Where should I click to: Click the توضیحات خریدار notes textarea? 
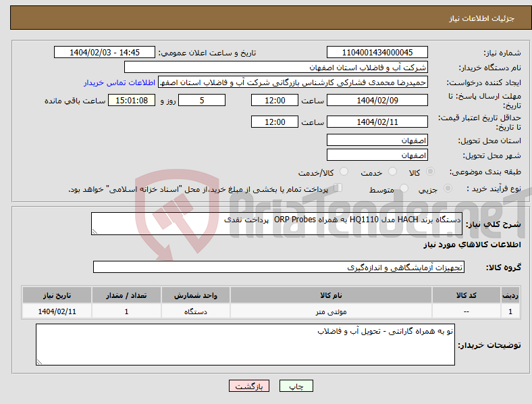pyautogui.click(x=245, y=345)
